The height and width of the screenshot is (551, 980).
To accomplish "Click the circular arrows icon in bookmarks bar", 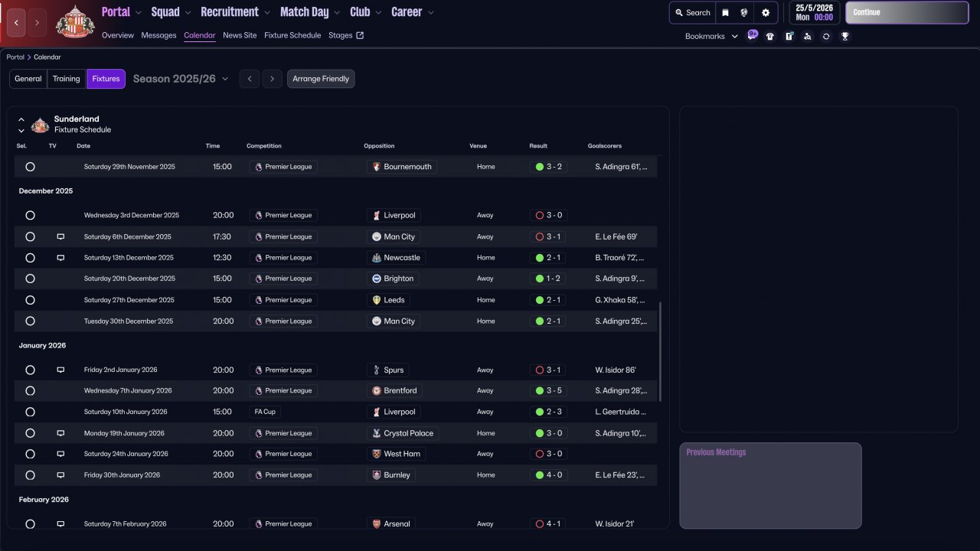I will (x=826, y=36).
